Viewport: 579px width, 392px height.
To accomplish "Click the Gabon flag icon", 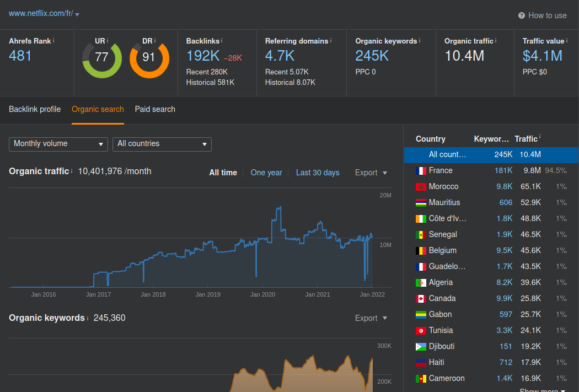I will pos(421,314).
